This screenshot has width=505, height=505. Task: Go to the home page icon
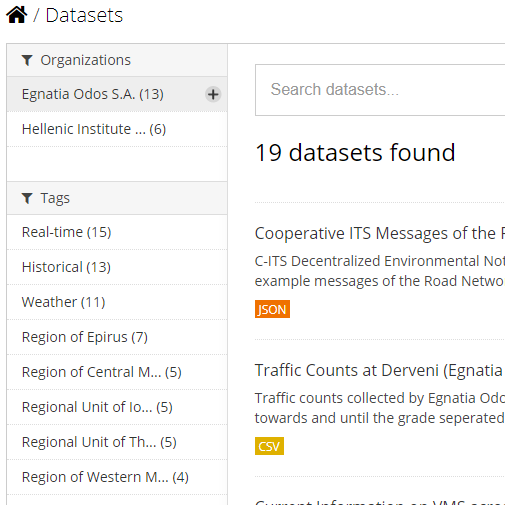(17, 15)
